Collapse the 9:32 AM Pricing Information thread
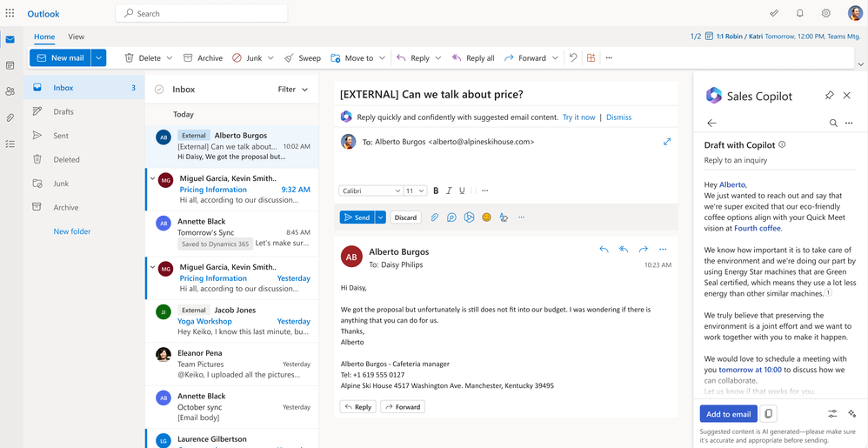This screenshot has width=868, height=448. [x=153, y=178]
